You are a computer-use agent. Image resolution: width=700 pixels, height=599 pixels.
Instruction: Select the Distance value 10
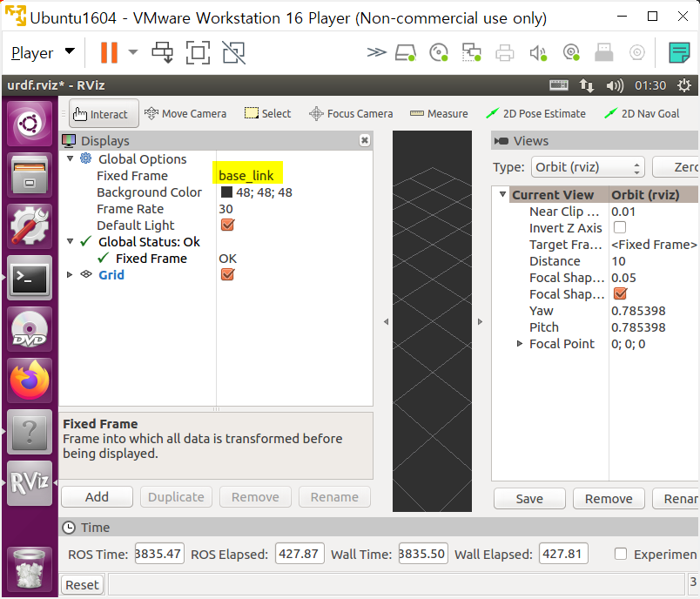pos(618,261)
